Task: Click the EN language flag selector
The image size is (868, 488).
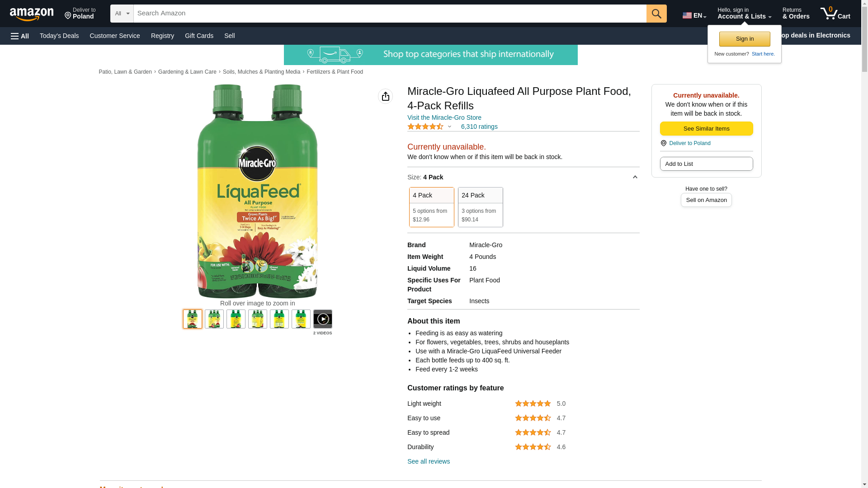Action: 694,15
